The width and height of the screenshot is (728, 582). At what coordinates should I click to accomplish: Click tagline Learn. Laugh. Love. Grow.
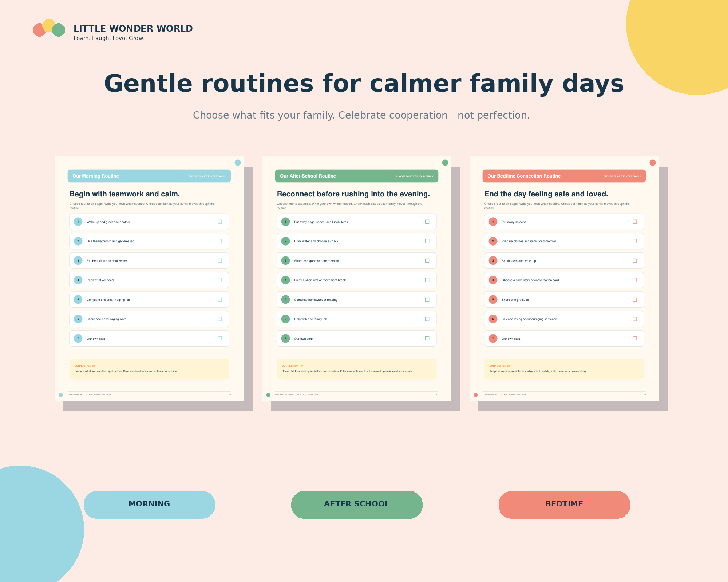pos(109,38)
